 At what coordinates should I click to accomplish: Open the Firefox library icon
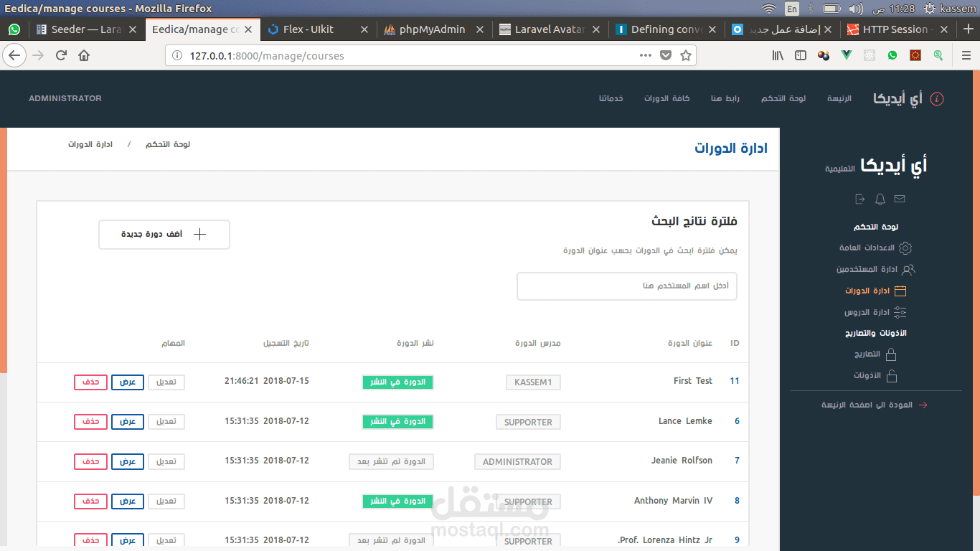pos(778,55)
